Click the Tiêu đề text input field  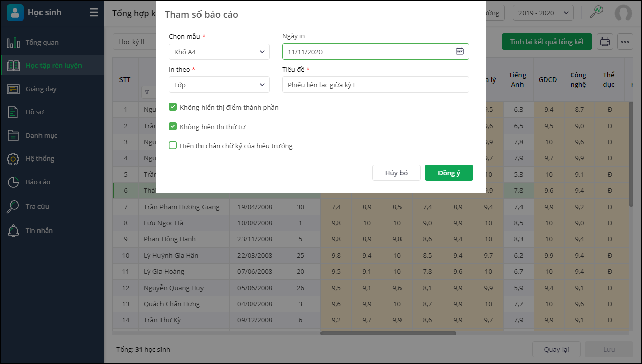pos(375,85)
